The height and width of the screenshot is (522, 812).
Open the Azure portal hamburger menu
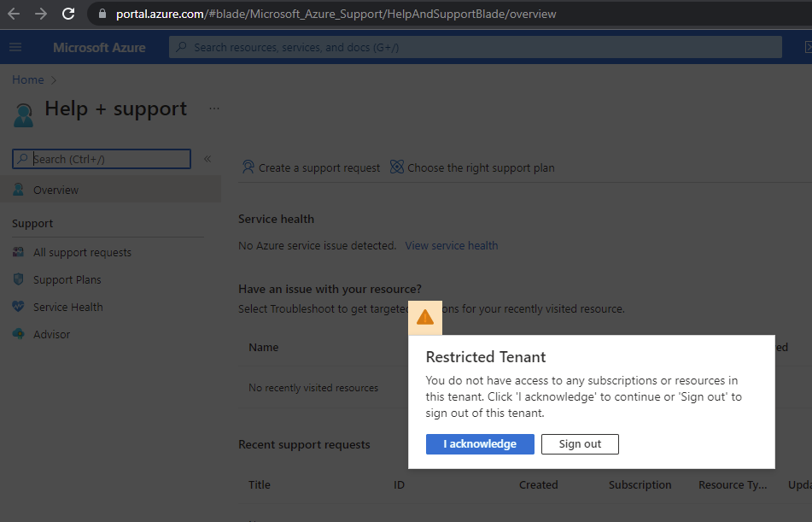pos(15,47)
